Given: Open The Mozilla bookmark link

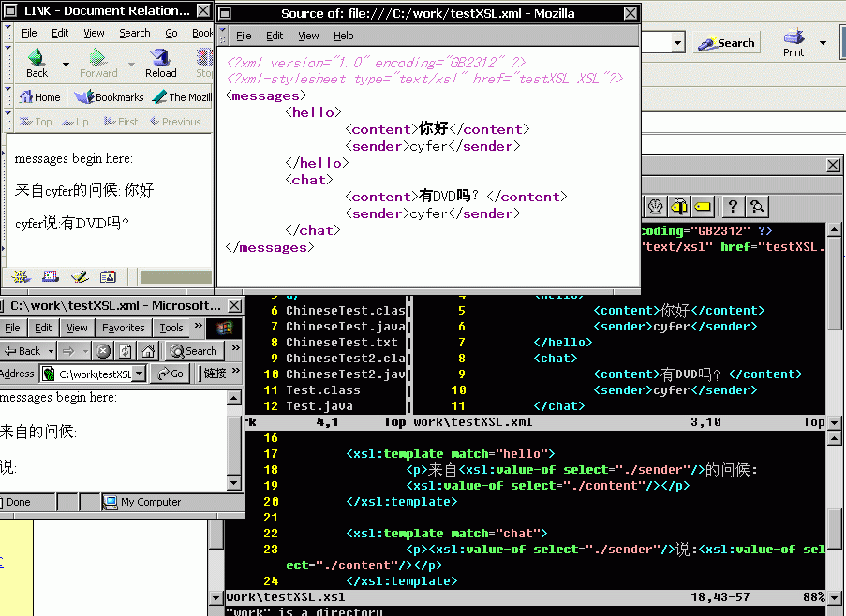Looking at the screenshot, I should pos(183,97).
